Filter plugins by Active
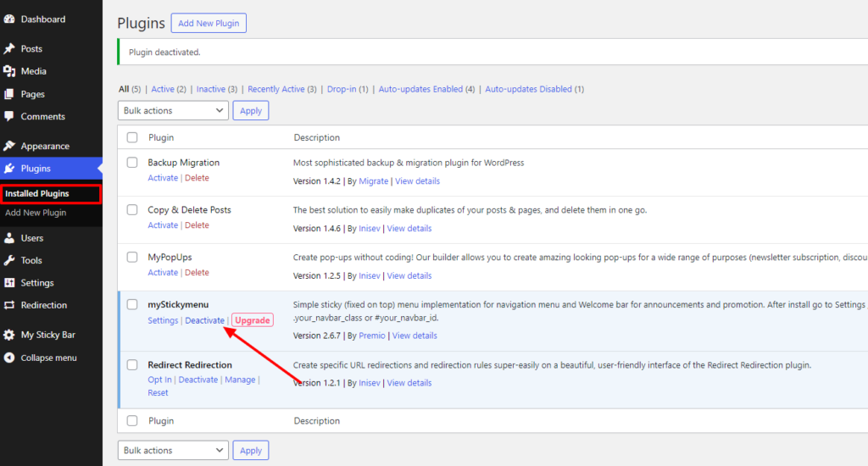Viewport: 868px width, 466px height. click(163, 89)
